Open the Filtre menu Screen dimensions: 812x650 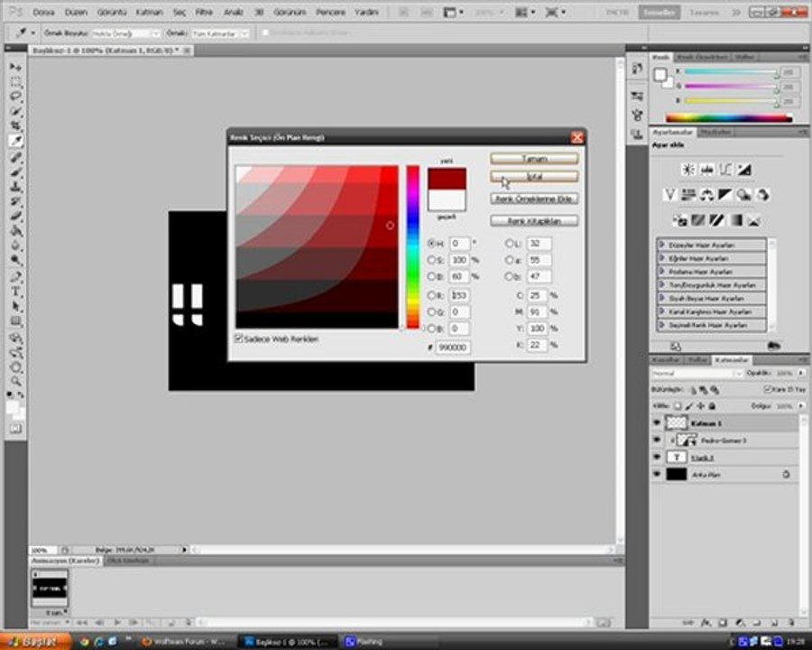[204, 12]
